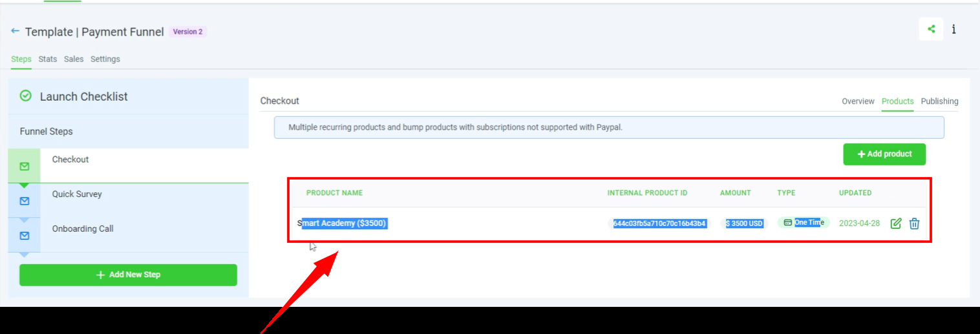The width and height of the screenshot is (980, 334).
Task: Go to the funnel Settings tab
Action: tap(105, 59)
